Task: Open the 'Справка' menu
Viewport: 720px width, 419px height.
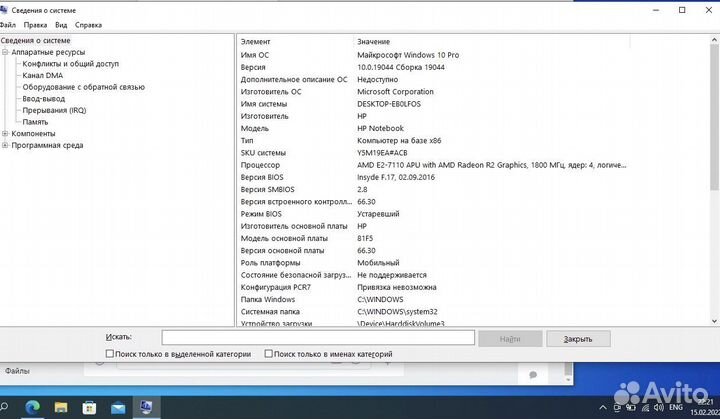Action: 88,24
